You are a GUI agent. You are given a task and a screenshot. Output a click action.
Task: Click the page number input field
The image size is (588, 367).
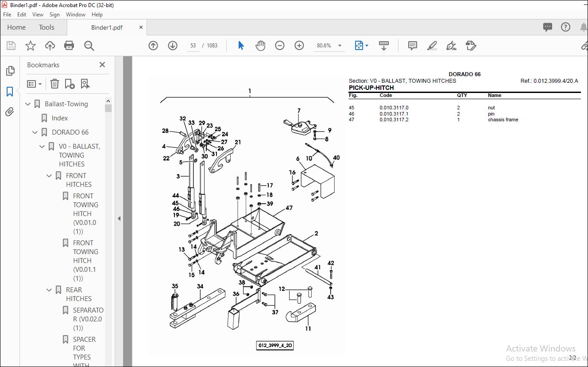193,46
